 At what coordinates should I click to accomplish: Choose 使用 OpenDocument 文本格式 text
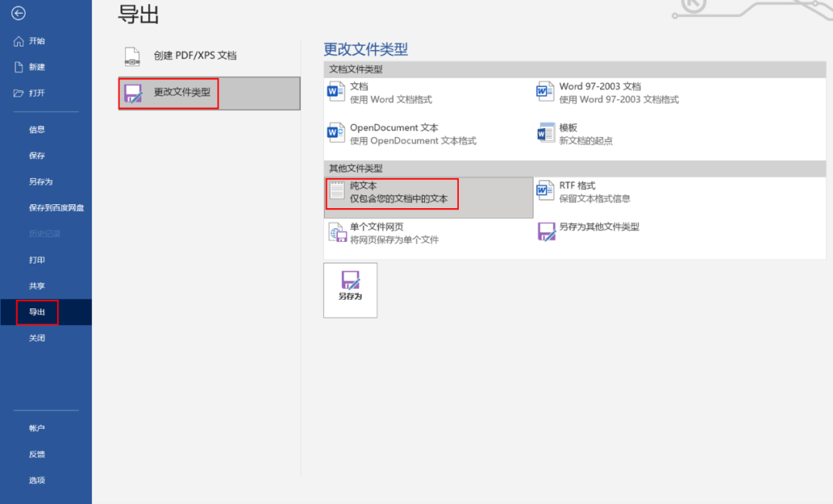coord(413,141)
